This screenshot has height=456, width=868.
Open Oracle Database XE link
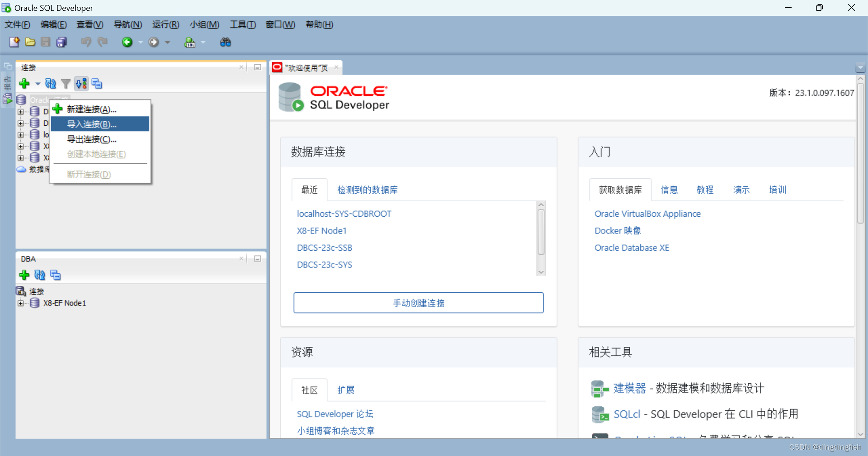[632, 247]
